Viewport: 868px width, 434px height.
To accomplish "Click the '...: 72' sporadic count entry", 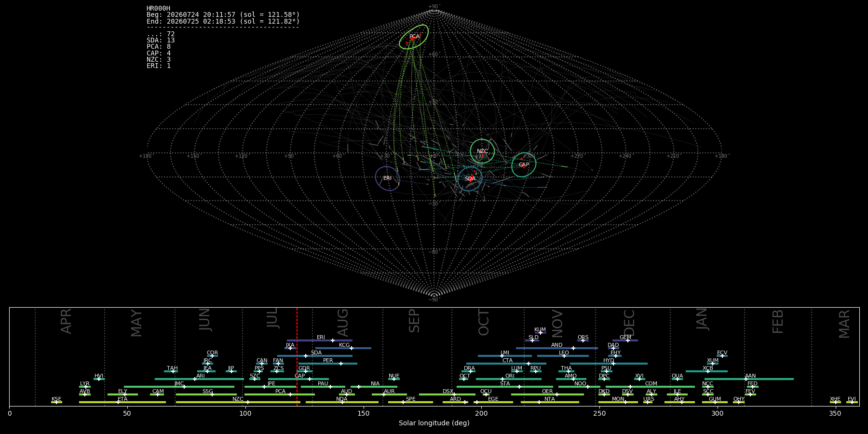I will (x=161, y=34).
